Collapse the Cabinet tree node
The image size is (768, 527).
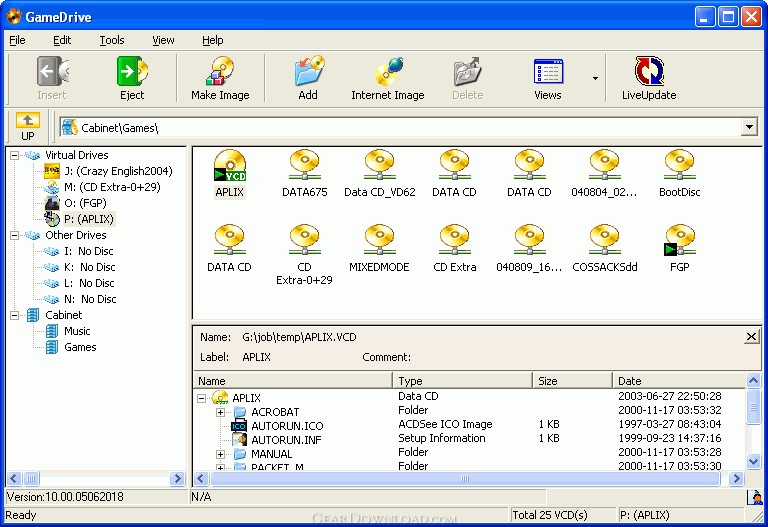[15, 315]
